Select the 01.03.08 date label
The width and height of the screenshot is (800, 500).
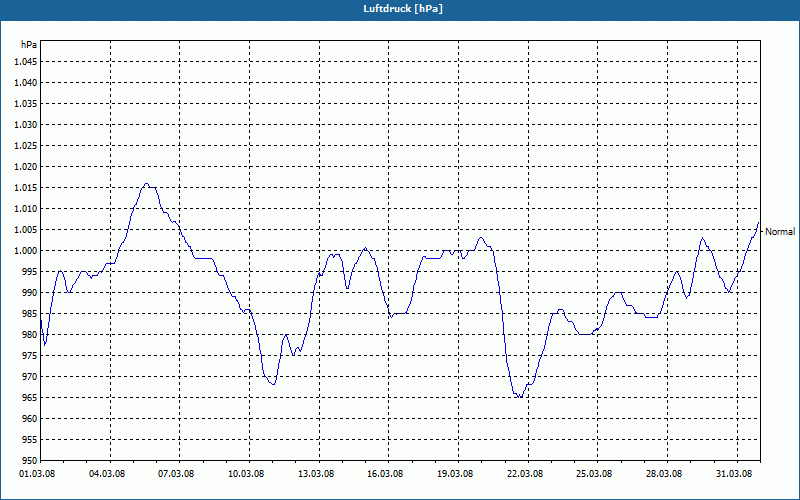37,473
